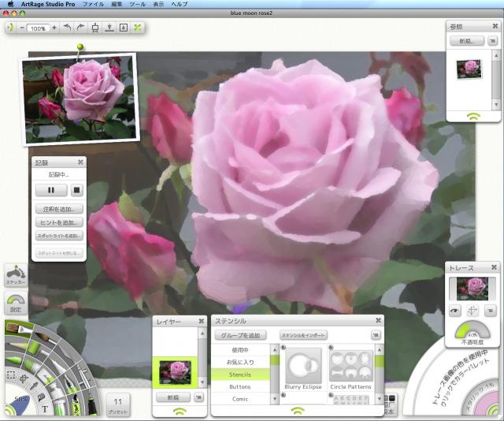
Task: Select the Transform tool in the tool wheel
Action: click(x=24, y=378)
